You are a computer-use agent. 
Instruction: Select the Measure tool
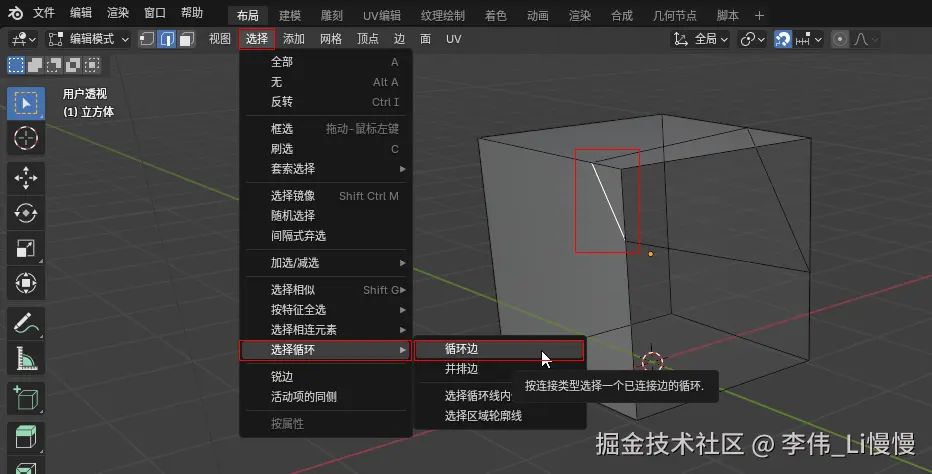[26, 358]
